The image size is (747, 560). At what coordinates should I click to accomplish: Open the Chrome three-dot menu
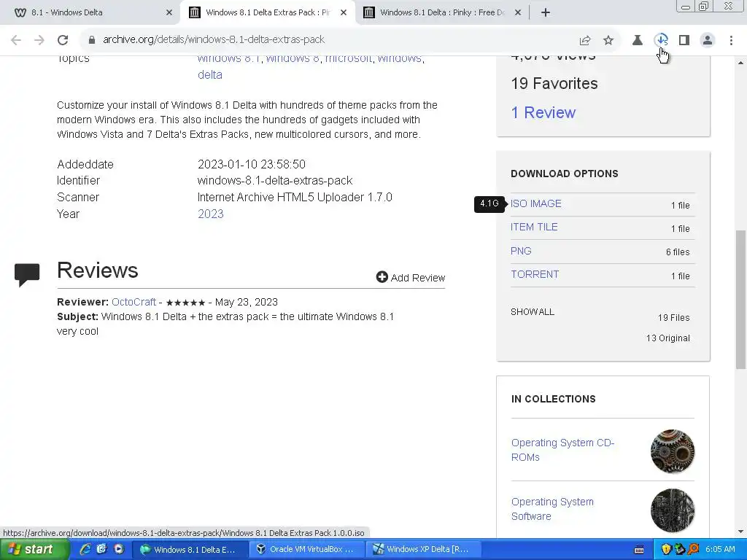click(731, 40)
